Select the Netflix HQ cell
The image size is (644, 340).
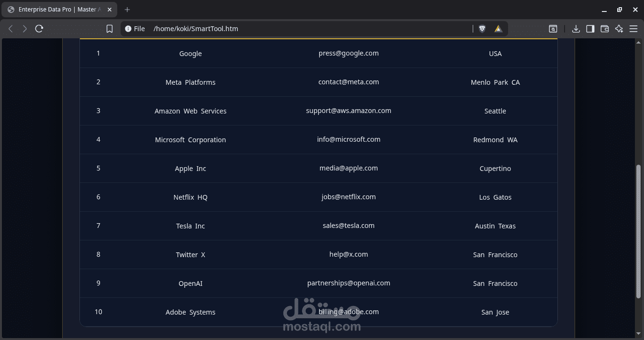(x=190, y=197)
